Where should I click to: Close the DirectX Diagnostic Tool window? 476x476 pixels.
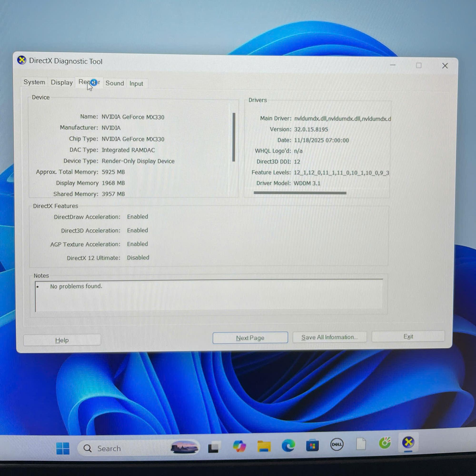445,66
